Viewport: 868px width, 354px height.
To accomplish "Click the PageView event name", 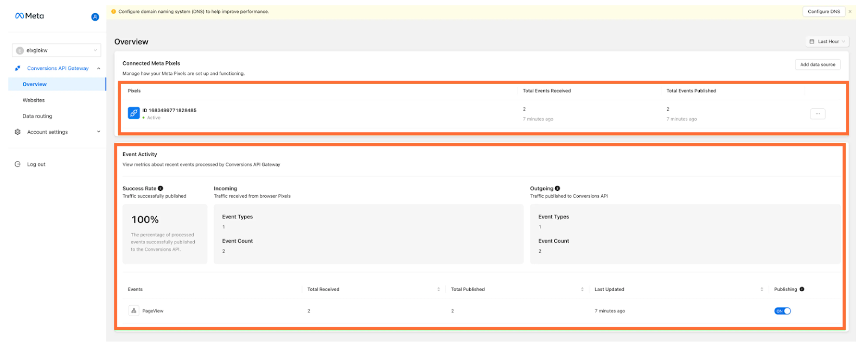I will [x=153, y=311].
